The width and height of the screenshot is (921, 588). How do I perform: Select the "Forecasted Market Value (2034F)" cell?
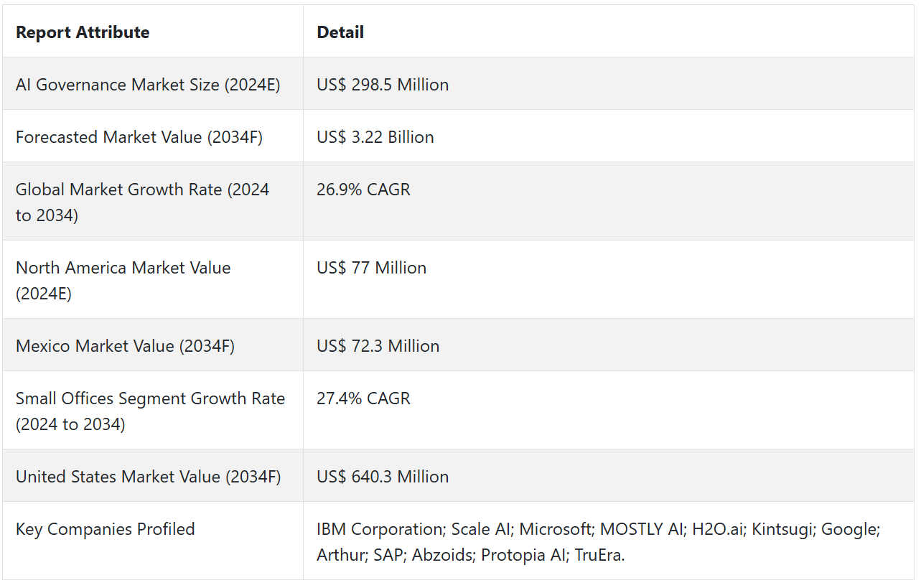139,137
